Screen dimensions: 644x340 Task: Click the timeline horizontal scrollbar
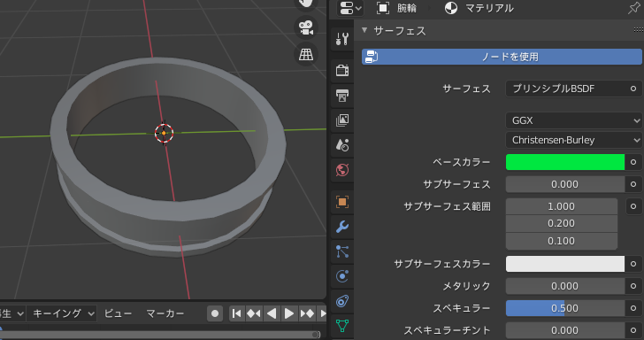[160, 334]
